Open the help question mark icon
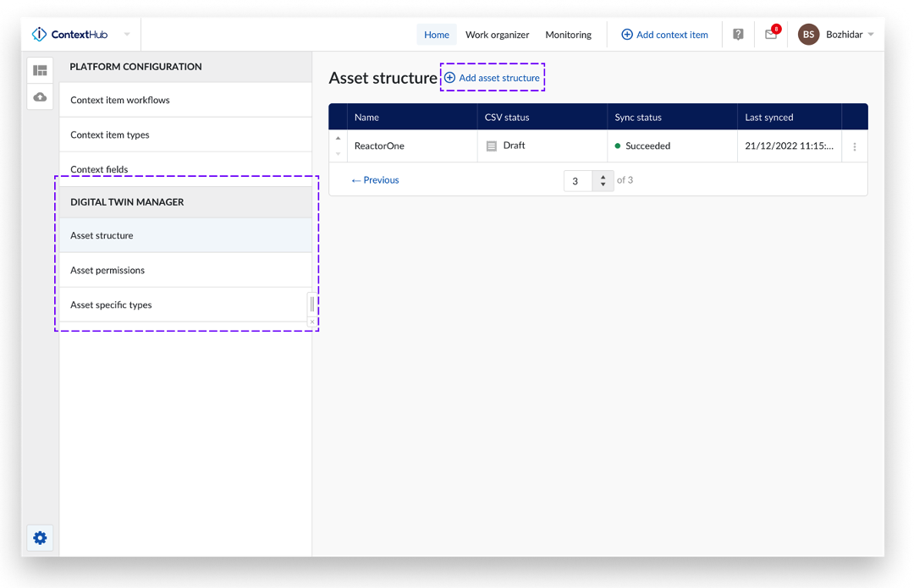Viewport: 914px width, 588px height. pyautogui.click(x=738, y=35)
